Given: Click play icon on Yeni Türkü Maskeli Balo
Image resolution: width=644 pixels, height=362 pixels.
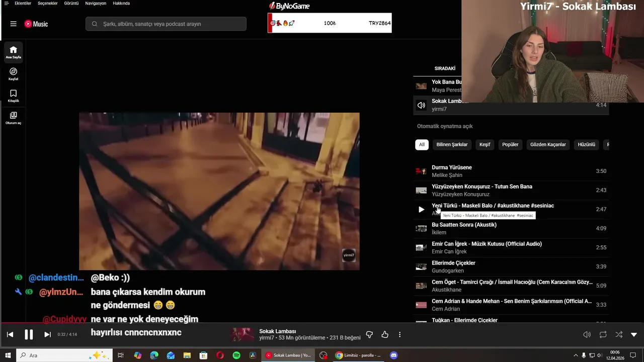Looking at the screenshot, I should click(421, 209).
